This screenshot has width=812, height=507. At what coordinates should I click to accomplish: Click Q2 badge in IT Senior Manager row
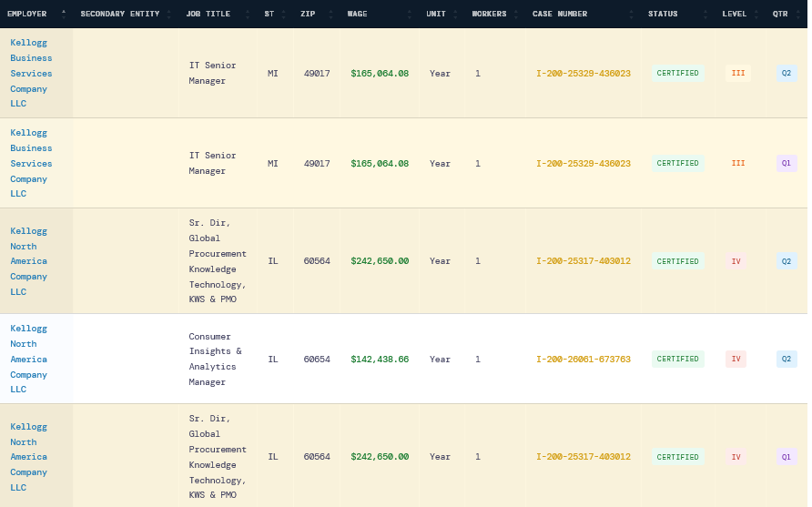(787, 73)
